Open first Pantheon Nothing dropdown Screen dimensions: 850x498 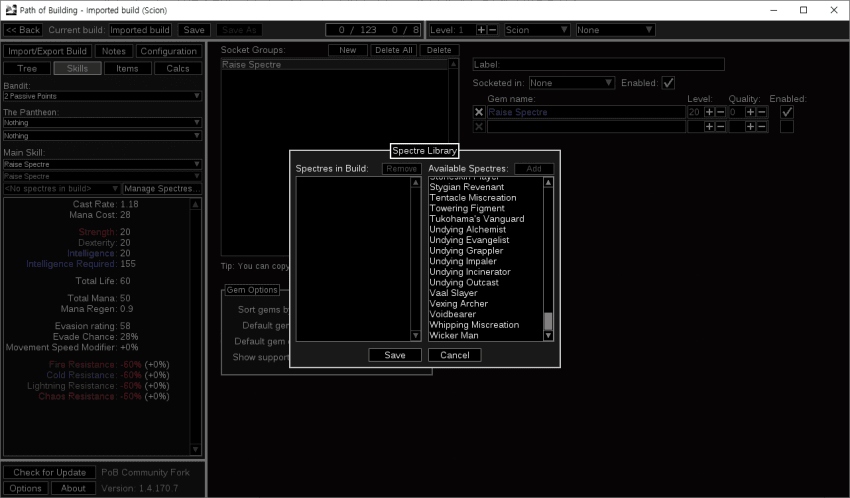click(x=102, y=122)
